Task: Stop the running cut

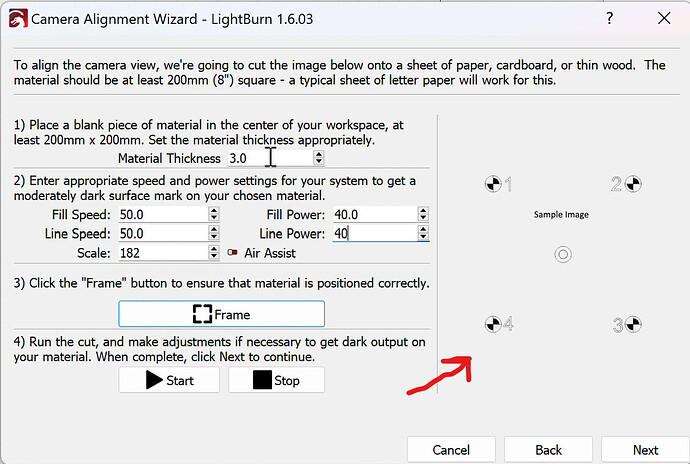Action: point(276,380)
